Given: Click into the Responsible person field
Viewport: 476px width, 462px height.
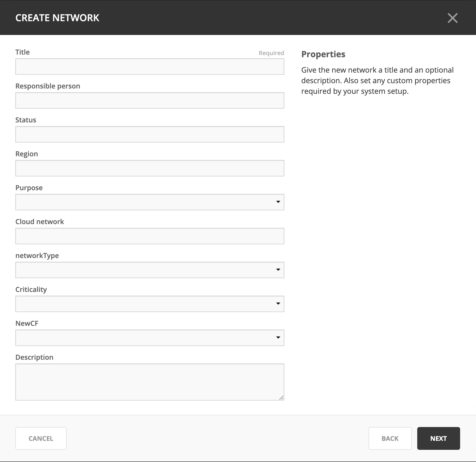Looking at the screenshot, I should pyautogui.click(x=150, y=100).
